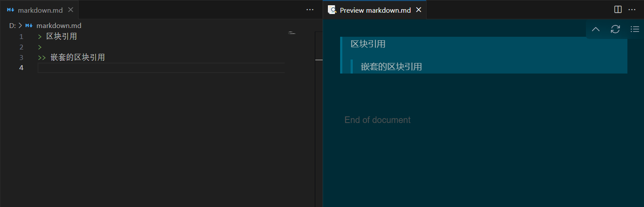Click the editor minimap
644x207 pixels.
[x=292, y=33]
